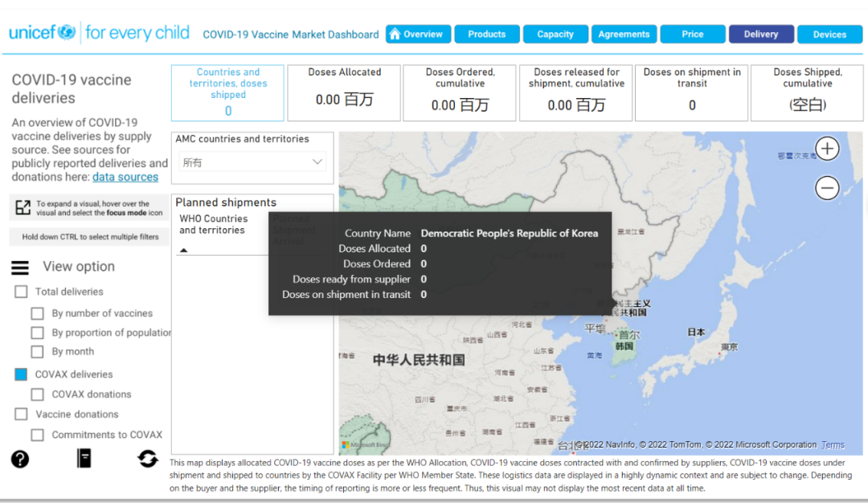Click the focus mode expand icon
The height and width of the screenshot is (503, 868).
pos(23,208)
